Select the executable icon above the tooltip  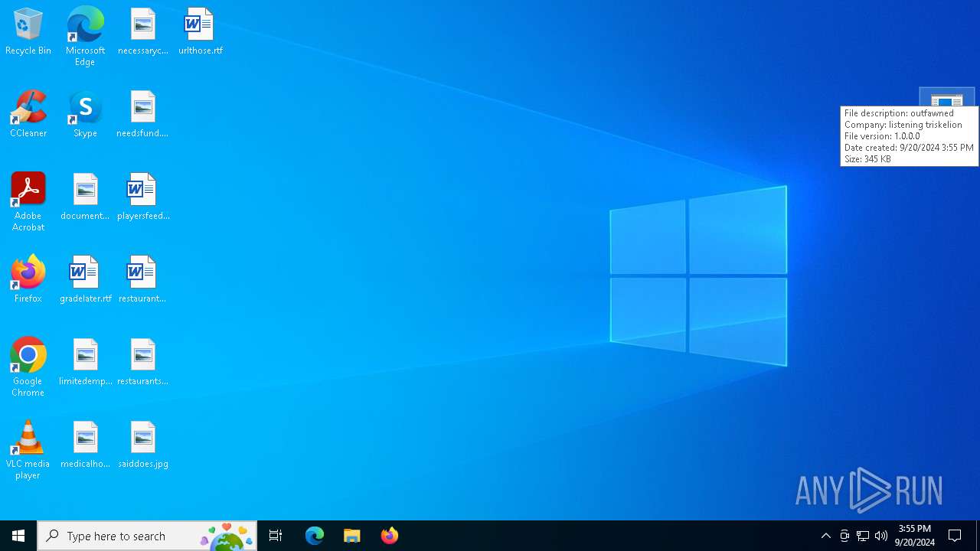pyautogui.click(x=947, y=98)
